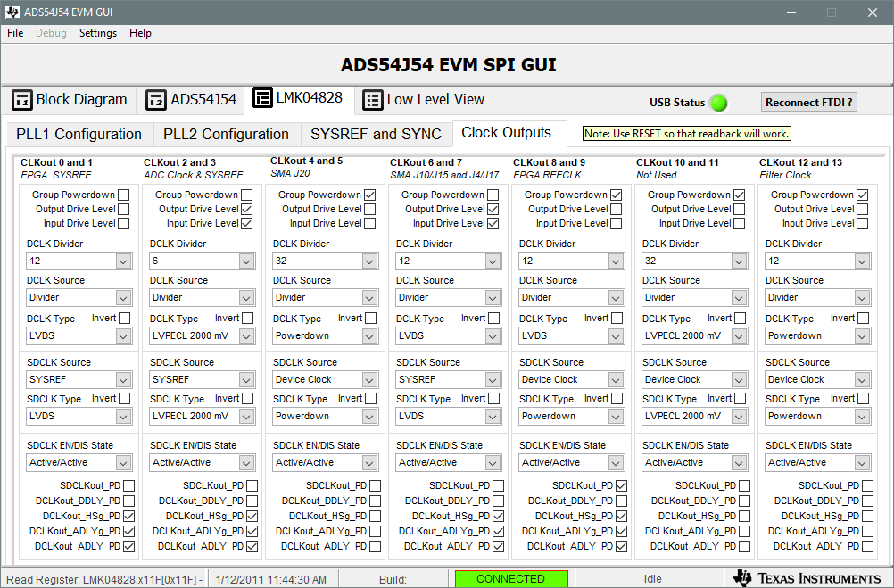Open SDCLK Source dropdown for CLKout 8 and 9

click(572, 380)
